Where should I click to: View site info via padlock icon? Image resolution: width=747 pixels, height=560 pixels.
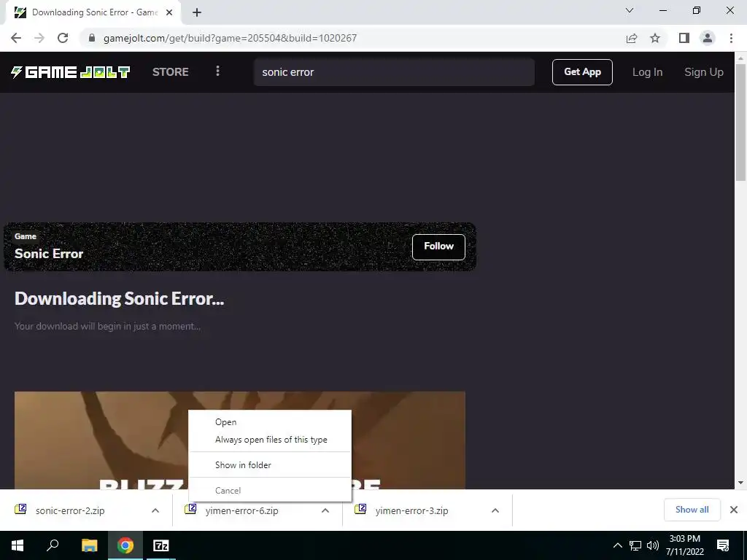tap(92, 38)
